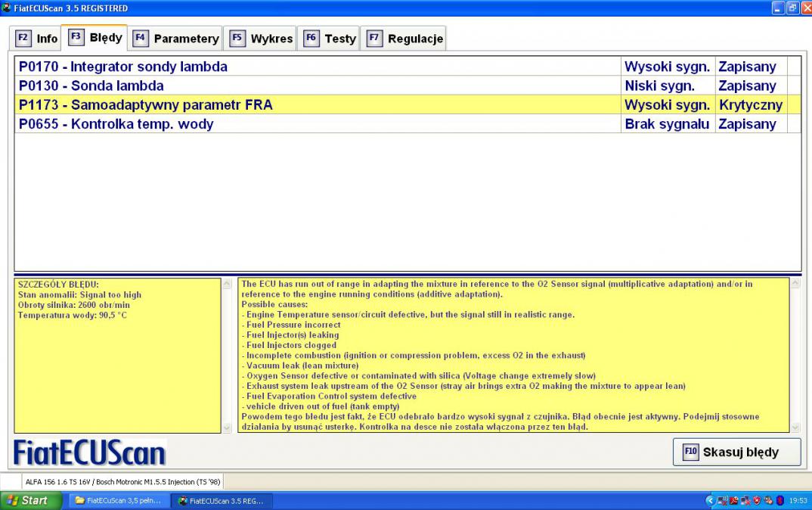
Task: Open the Windows Start menu
Action: click(x=32, y=500)
